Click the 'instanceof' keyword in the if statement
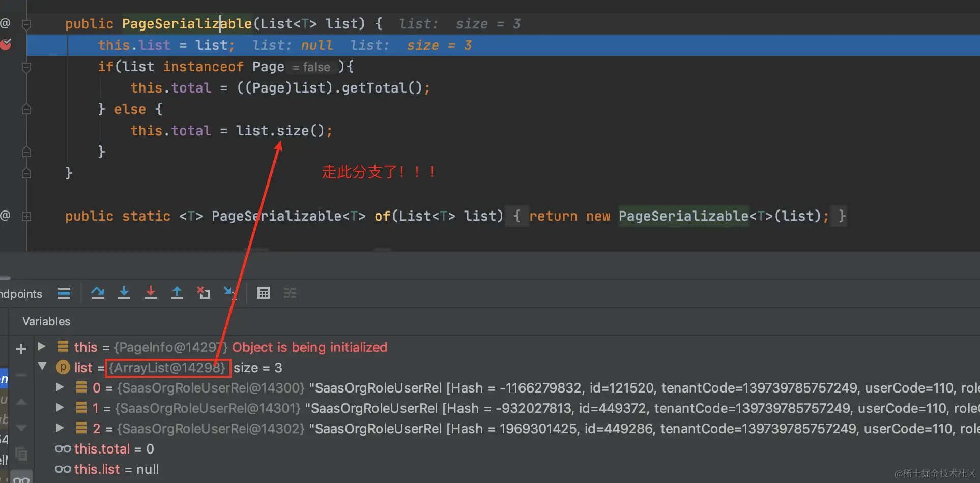The image size is (980, 483). pyautogui.click(x=203, y=67)
